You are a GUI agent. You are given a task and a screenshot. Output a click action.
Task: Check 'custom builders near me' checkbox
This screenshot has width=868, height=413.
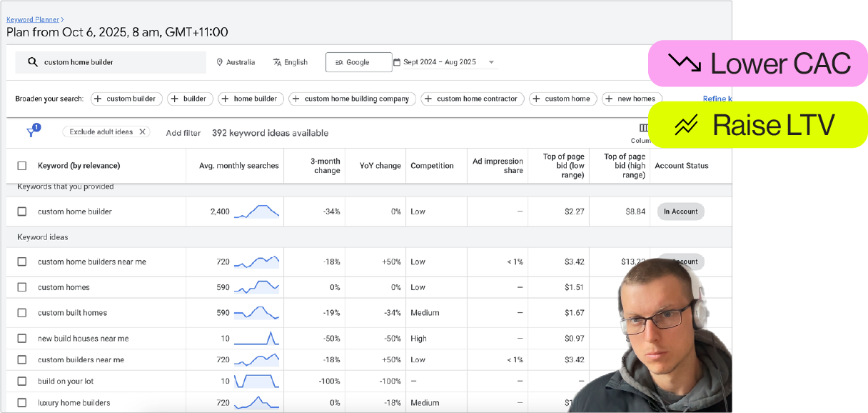pos(22,360)
